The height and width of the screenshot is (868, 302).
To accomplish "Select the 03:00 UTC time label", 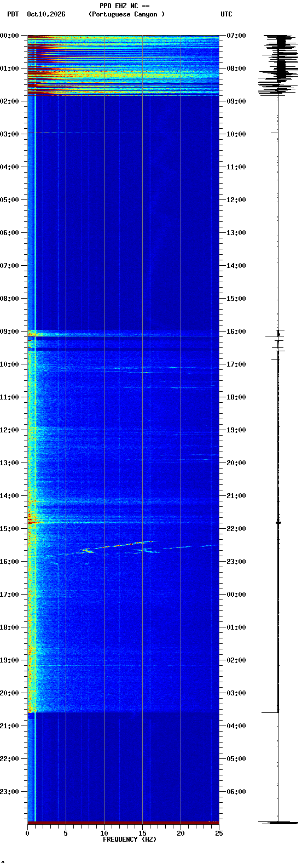I will pyautogui.click(x=236, y=693).
